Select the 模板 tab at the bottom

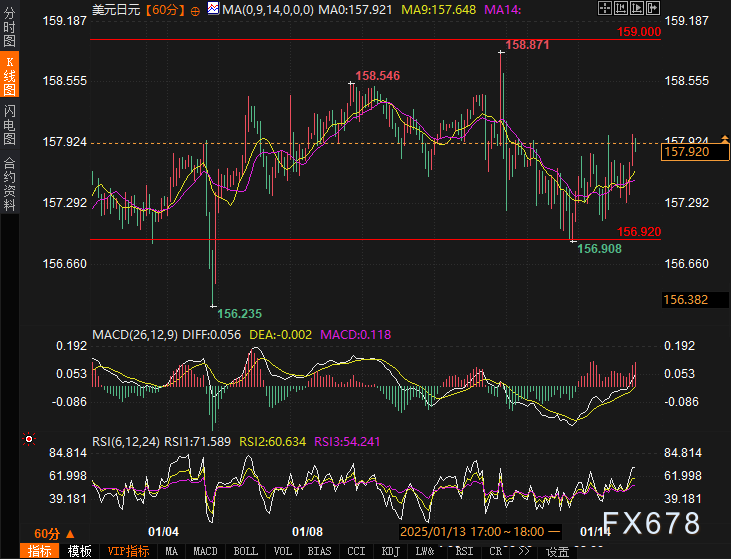(79, 551)
